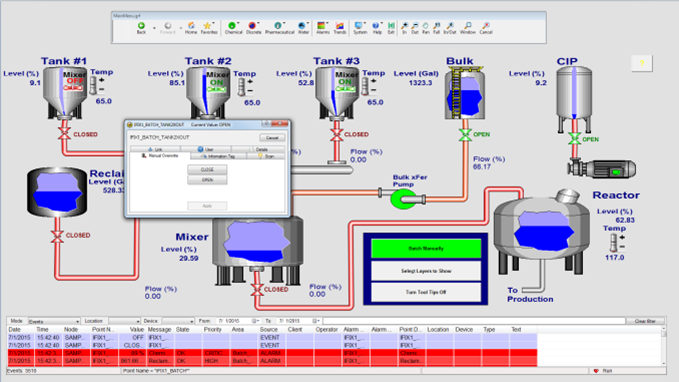
Task: Open the Alarms toolbar icon
Action: pyautogui.click(x=323, y=28)
